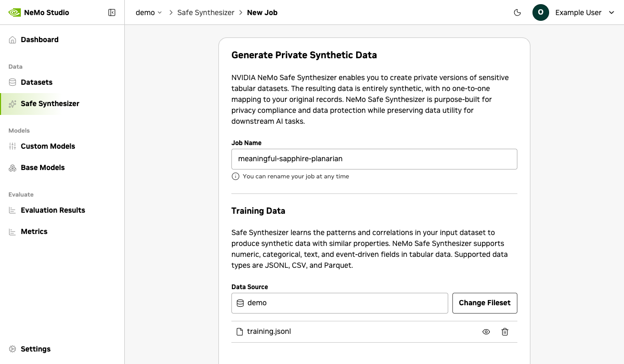Collapse the sidebar panel
Image resolution: width=624 pixels, height=364 pixels.
pos(112,12)
